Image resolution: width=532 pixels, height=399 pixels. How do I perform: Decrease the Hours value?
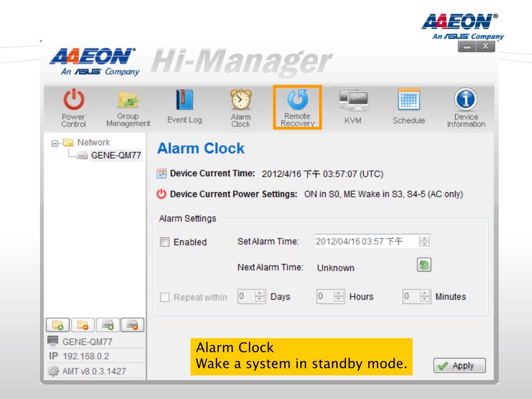[339, 299]
